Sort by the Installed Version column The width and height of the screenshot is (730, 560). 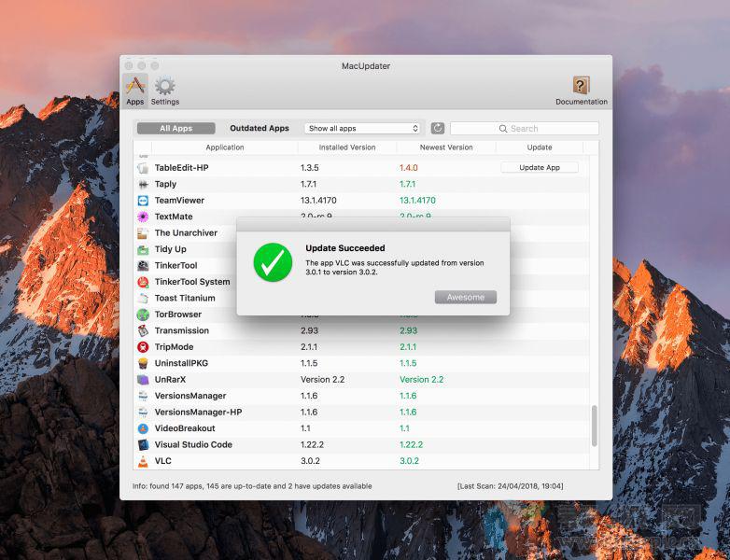point(346,147)
